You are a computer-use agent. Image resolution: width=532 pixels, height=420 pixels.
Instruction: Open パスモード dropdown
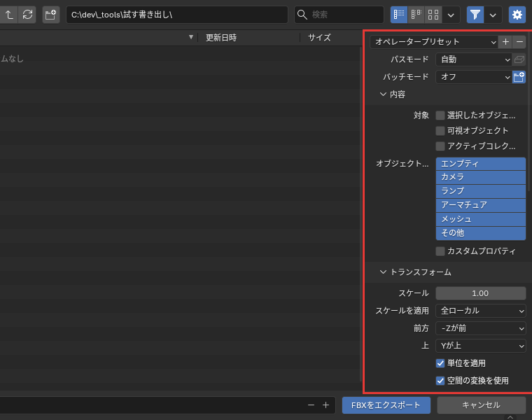pyautogui.click(x=474, y=59)
